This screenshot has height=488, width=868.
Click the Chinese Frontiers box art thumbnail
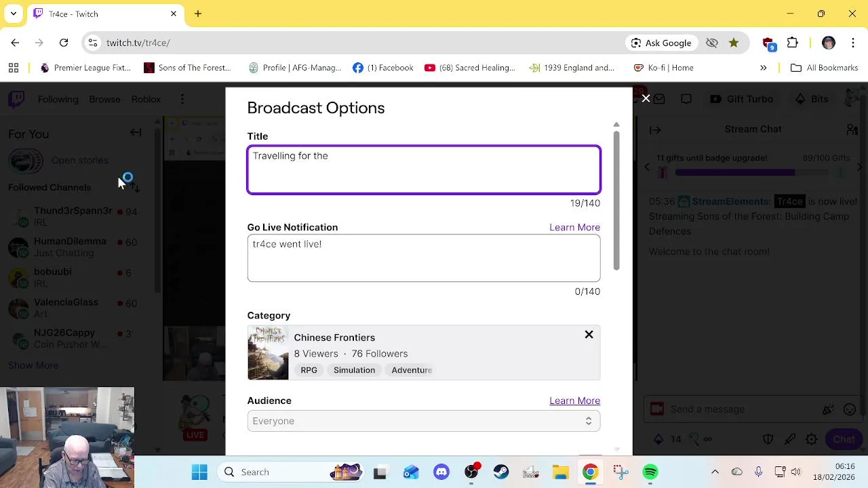[x=268, y=352]
